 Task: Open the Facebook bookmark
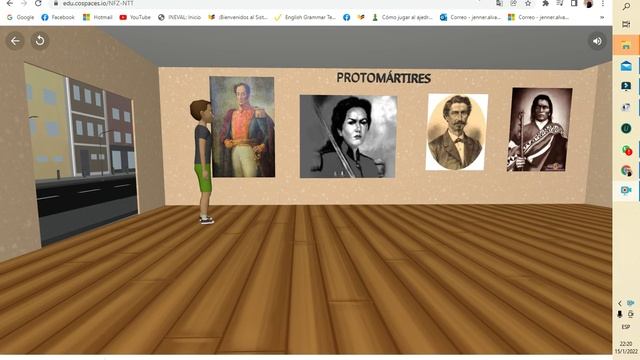pyautogui.click(x=58, y=17)
